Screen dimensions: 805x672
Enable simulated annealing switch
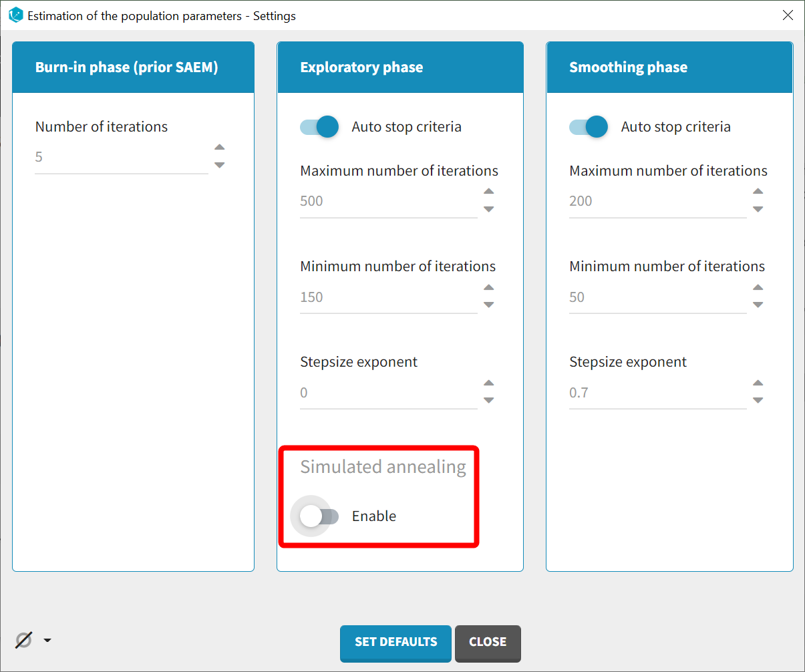pyautogui.click(x=319, y=516)
